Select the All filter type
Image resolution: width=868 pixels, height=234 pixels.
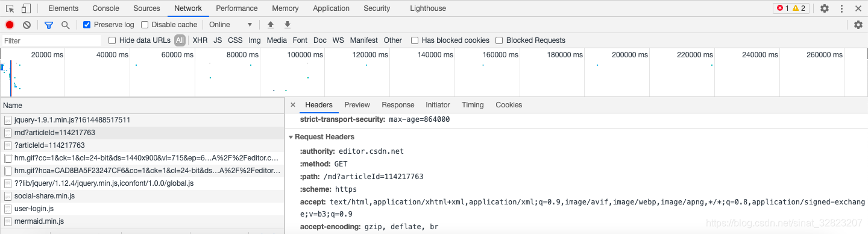[180, 40]
